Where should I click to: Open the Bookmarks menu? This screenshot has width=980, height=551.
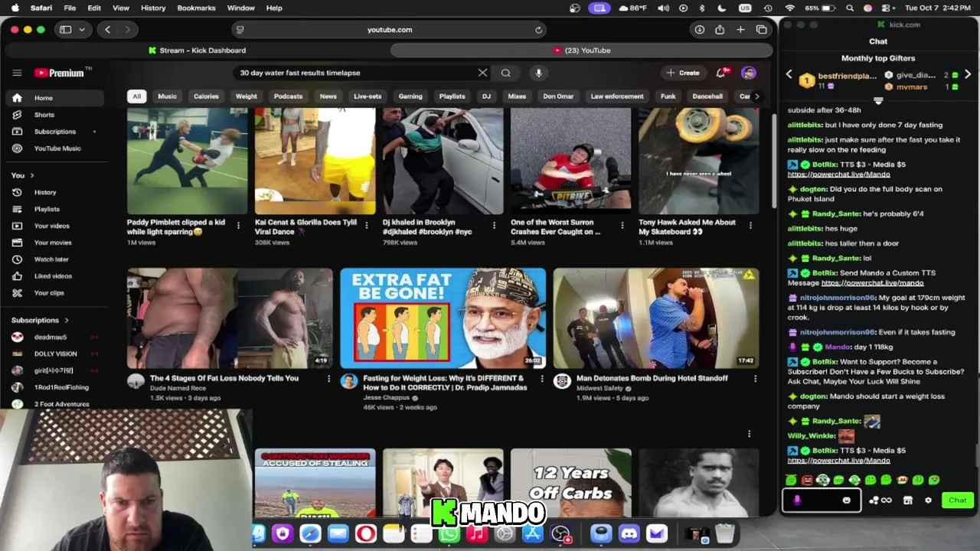click(196, 8)
